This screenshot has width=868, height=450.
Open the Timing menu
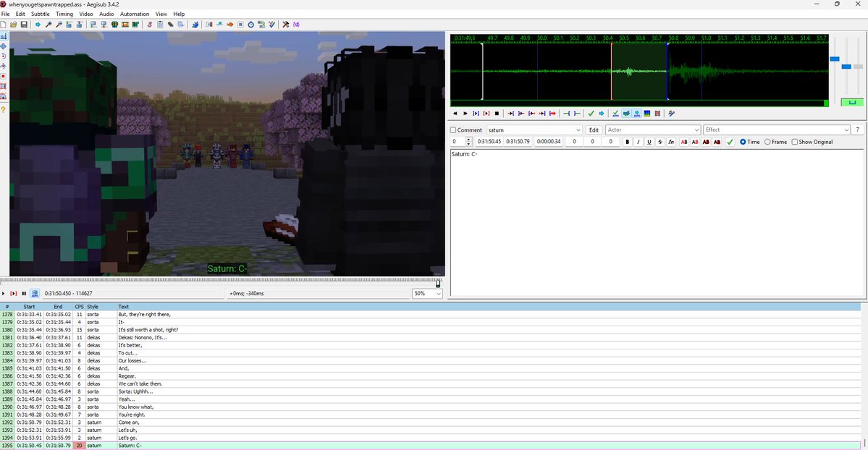pyautogui.click(x=64, y=14)
